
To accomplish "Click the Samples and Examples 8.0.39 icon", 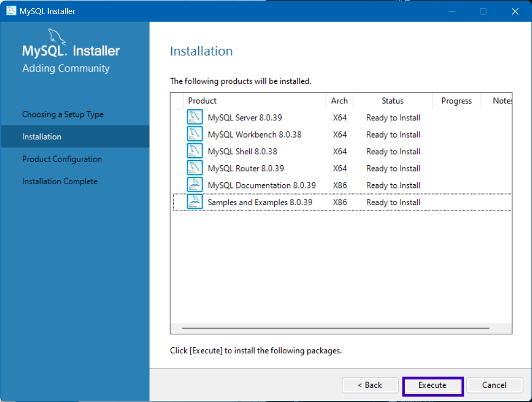I will 194,202.
